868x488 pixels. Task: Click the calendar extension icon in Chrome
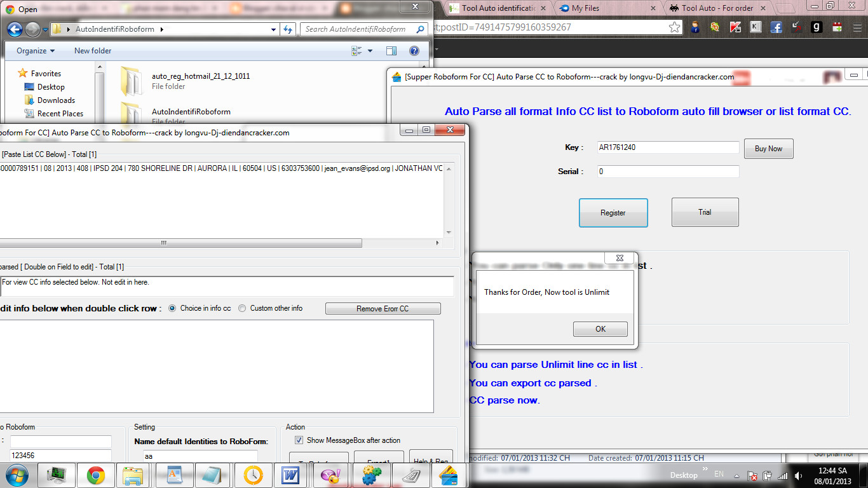[837, 27]
